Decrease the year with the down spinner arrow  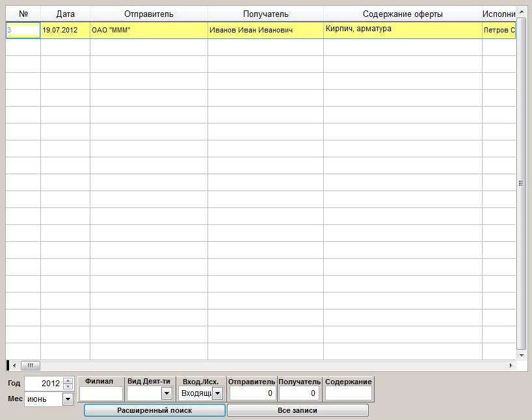68,386
